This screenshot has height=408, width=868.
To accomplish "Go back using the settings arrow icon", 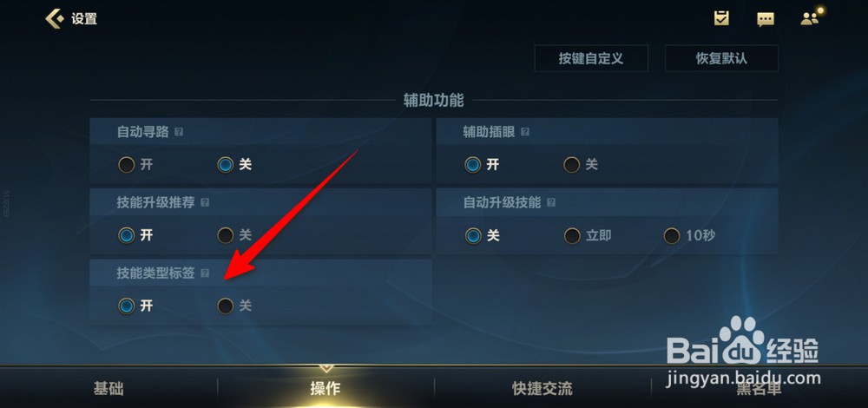I will pyautogui.click(x=55, y=18).
